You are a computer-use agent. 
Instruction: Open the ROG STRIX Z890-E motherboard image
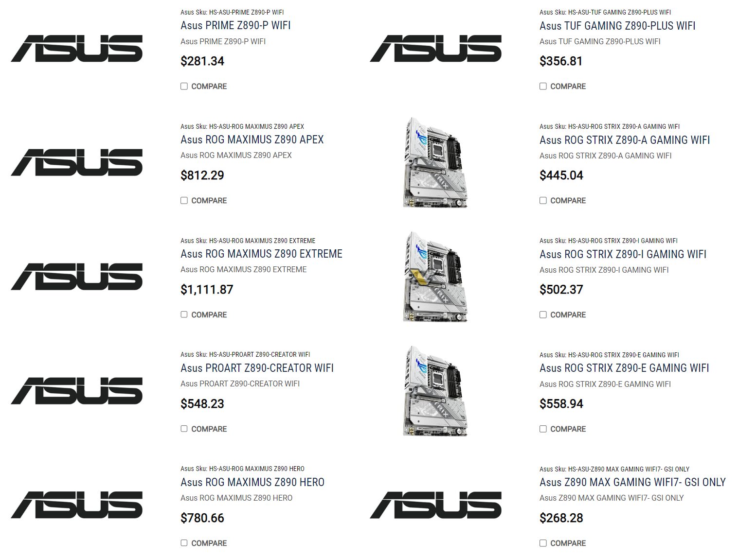(435, 391)
